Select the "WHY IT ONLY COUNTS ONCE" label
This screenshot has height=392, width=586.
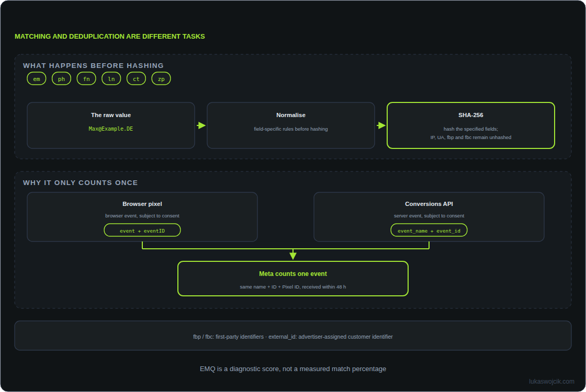tap(81, 183)
